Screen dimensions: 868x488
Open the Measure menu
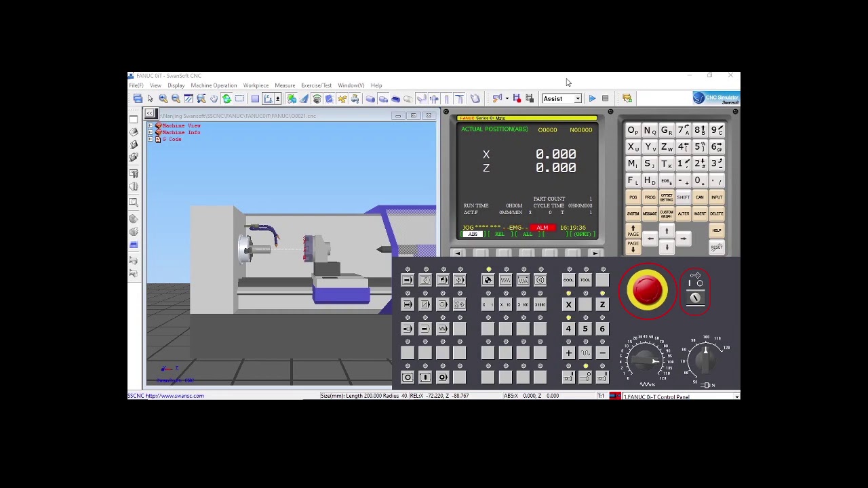point(285,85)
